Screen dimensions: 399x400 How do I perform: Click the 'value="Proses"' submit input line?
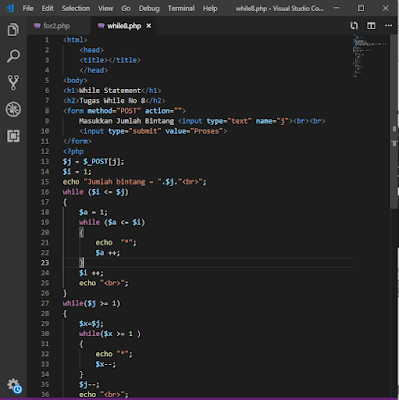tap(153, 131)
